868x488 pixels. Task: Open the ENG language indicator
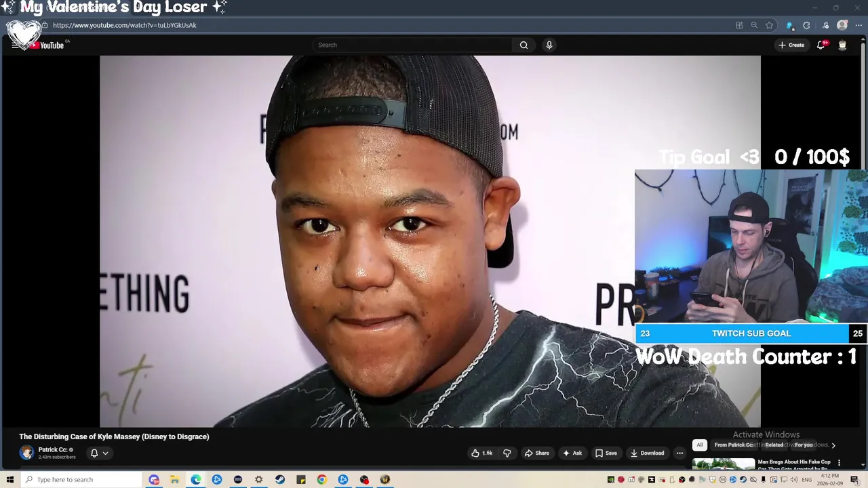807,480
